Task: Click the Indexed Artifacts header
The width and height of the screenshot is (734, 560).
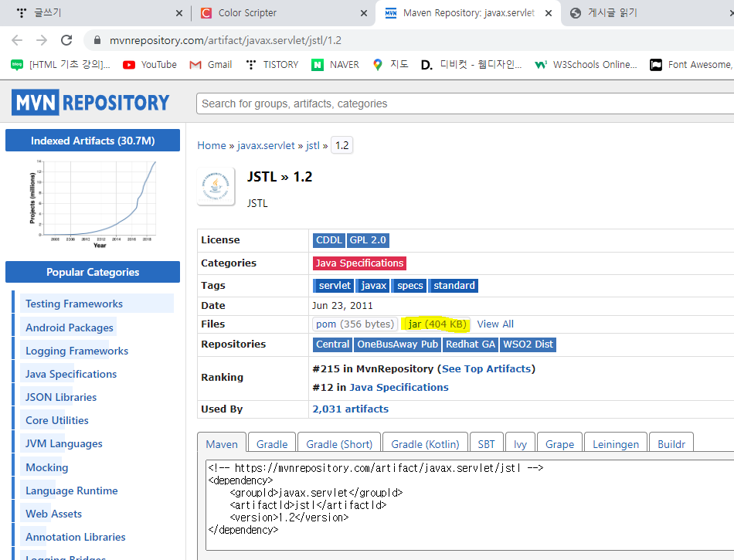Action: point(93,141)
